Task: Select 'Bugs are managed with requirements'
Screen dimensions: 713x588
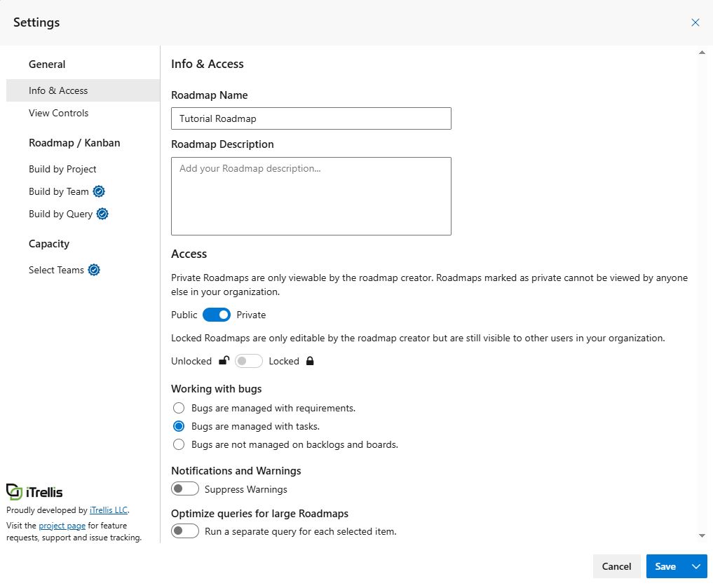Action: click(179, 407)
